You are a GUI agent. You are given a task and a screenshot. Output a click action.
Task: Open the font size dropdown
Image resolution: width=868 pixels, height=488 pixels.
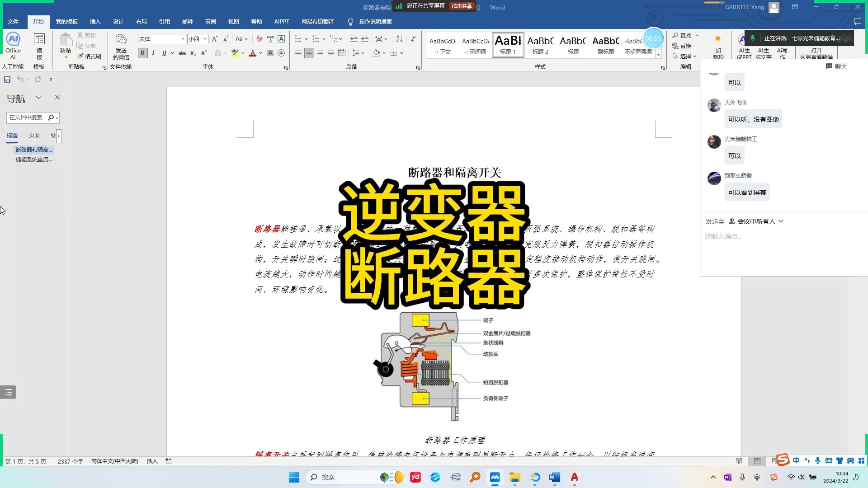[206, 39]
